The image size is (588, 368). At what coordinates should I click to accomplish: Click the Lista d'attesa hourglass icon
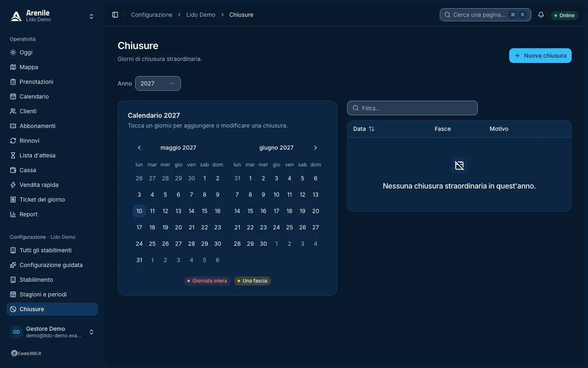(x=13, y=155)
